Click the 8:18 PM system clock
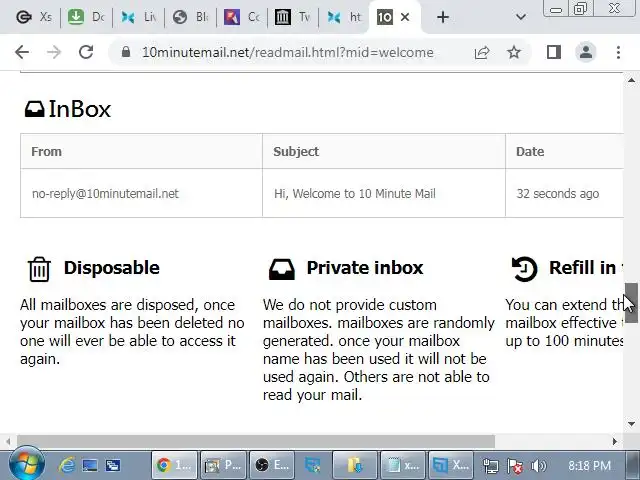This screenshot has height=480, width=640. 589,466
